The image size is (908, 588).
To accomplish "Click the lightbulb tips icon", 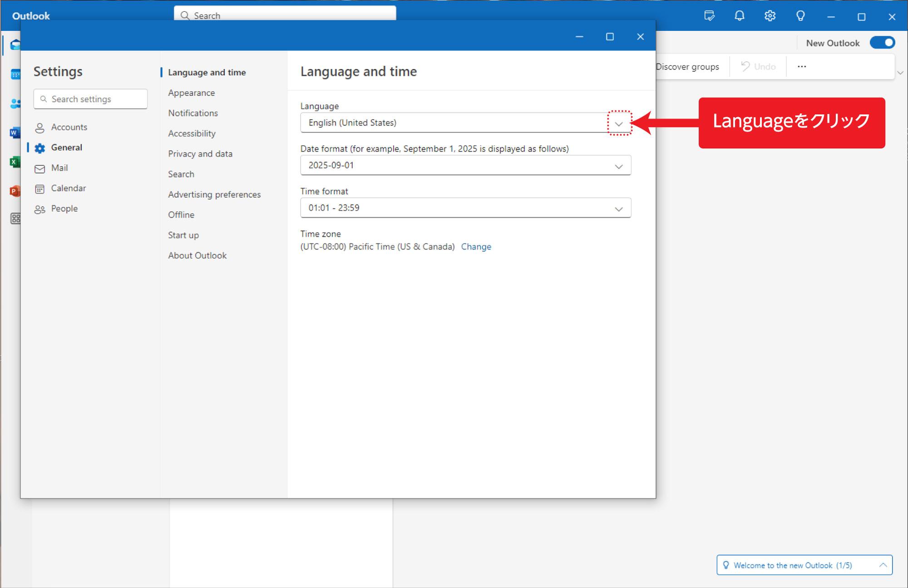I will [x=800, y=16].
